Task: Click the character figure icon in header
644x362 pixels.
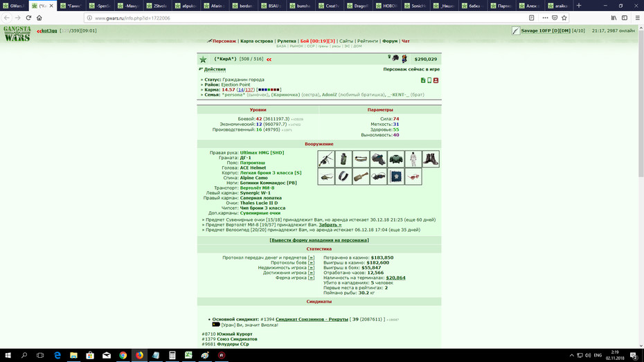Action: pos(404,59)
